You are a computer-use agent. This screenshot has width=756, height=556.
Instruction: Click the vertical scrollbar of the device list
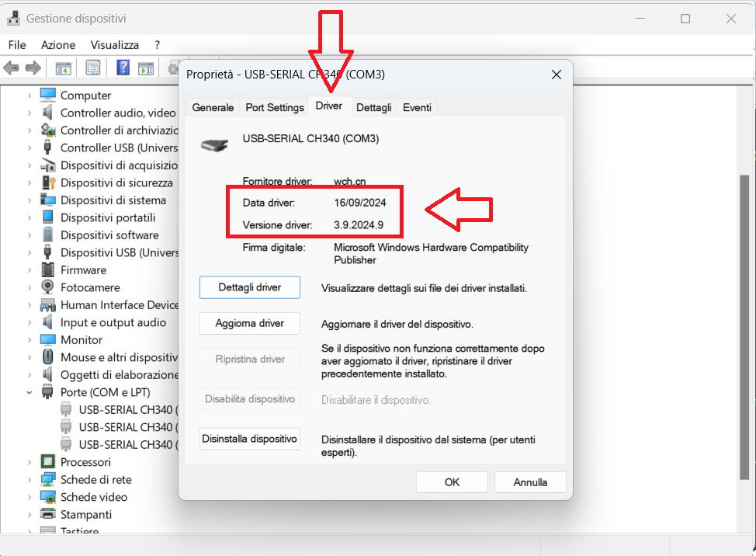point(744,311)
